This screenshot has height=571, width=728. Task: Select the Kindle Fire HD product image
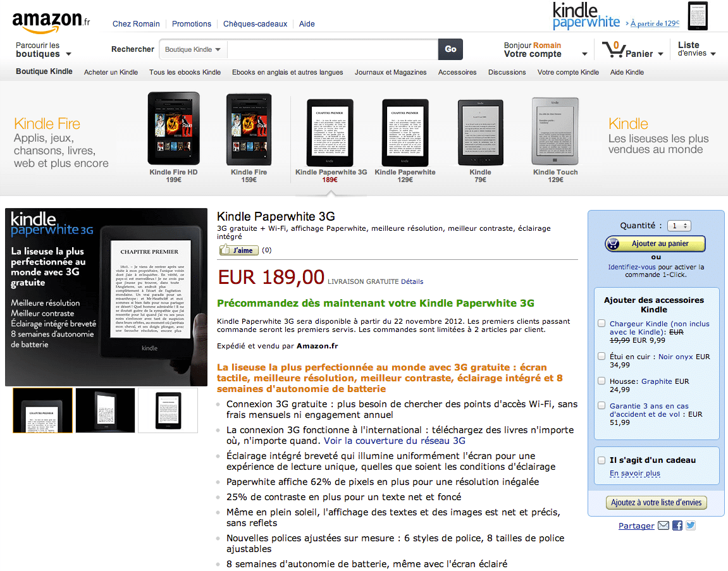[174, 128]
